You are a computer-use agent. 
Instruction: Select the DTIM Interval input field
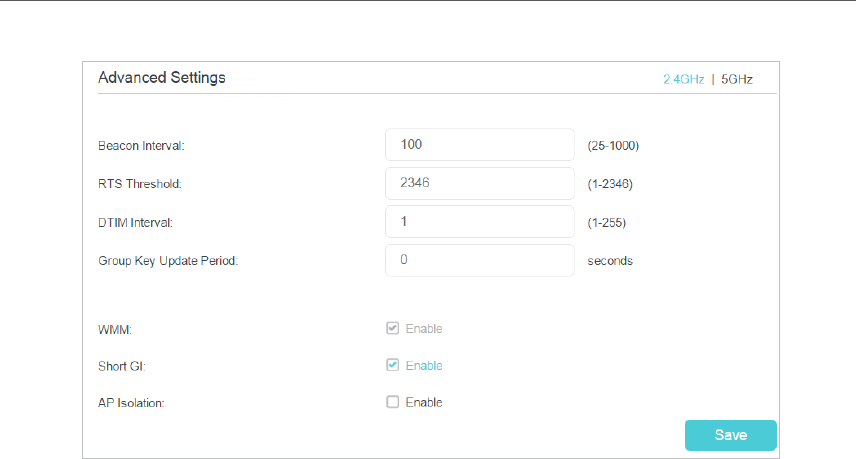480,222
